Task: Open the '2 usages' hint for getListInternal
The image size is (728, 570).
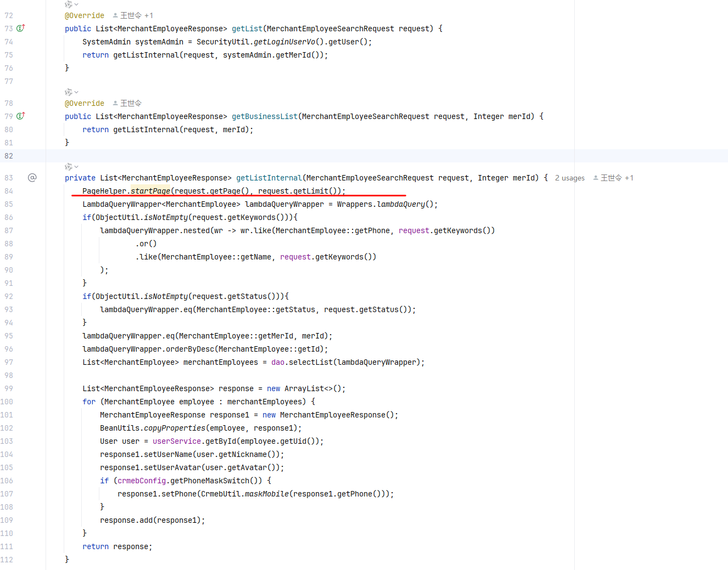Action: click(570, 178)
